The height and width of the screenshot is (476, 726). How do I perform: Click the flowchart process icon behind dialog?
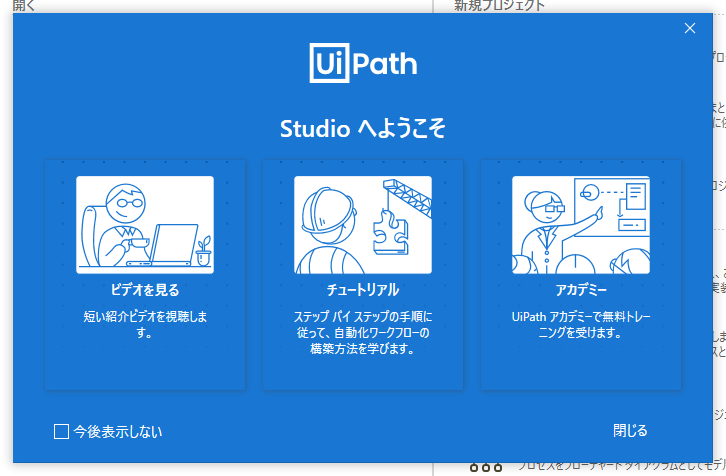point(485,468)
